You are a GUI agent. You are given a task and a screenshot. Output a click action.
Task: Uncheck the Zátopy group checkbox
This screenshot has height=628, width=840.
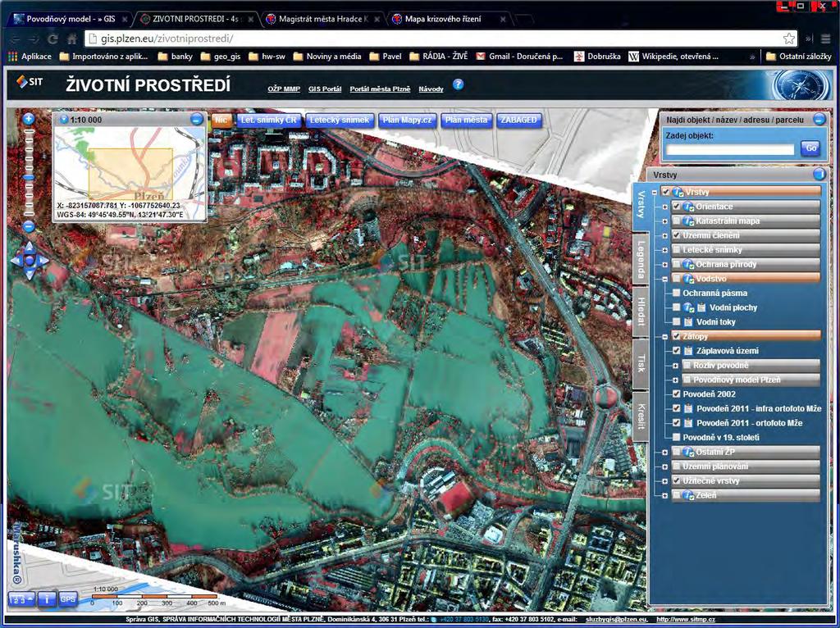pos(677,336)
